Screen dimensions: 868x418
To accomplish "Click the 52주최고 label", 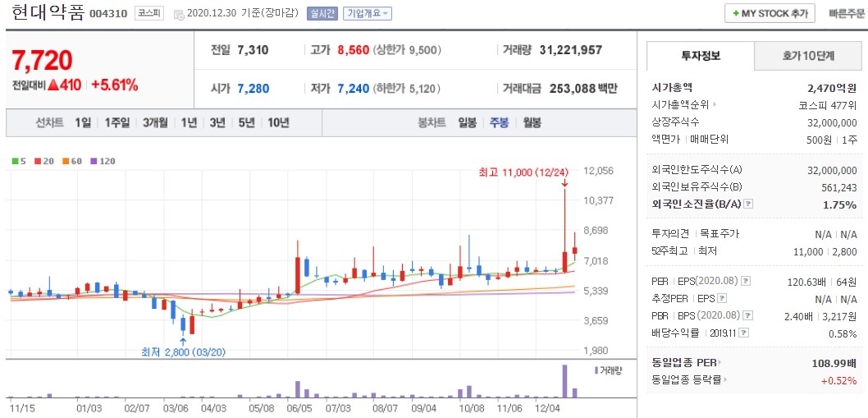I will pos(669,251).
